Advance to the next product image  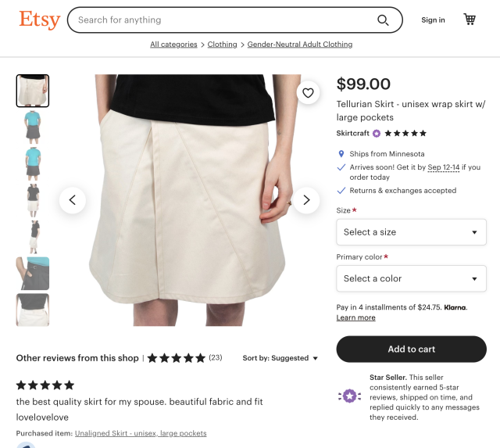[306, 200]
